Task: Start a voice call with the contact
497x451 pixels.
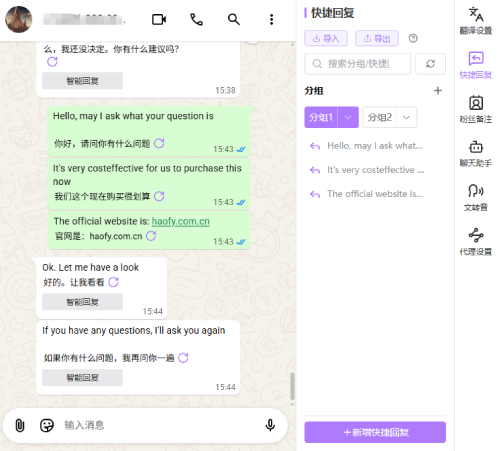Action: 196,19
